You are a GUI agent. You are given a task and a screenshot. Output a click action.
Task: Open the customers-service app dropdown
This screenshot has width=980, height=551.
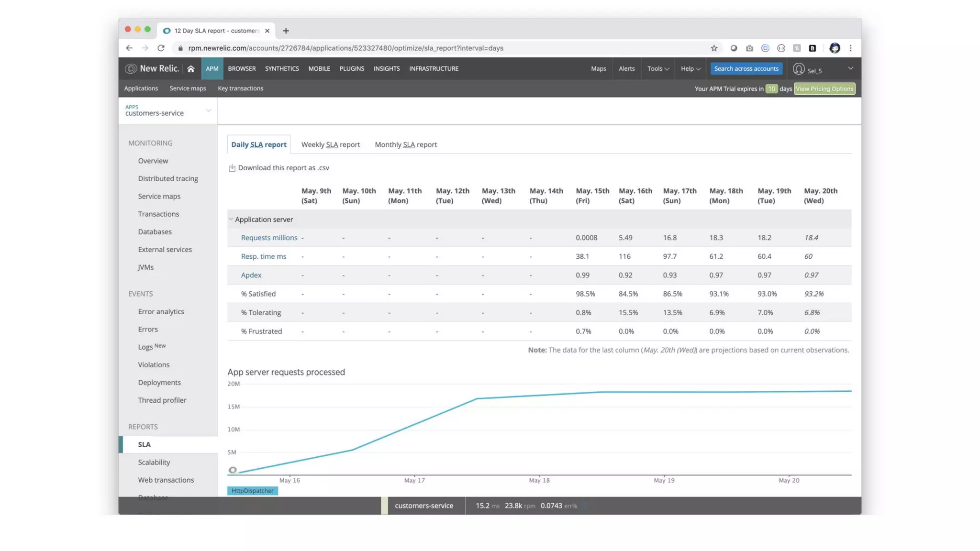(208, 110)
